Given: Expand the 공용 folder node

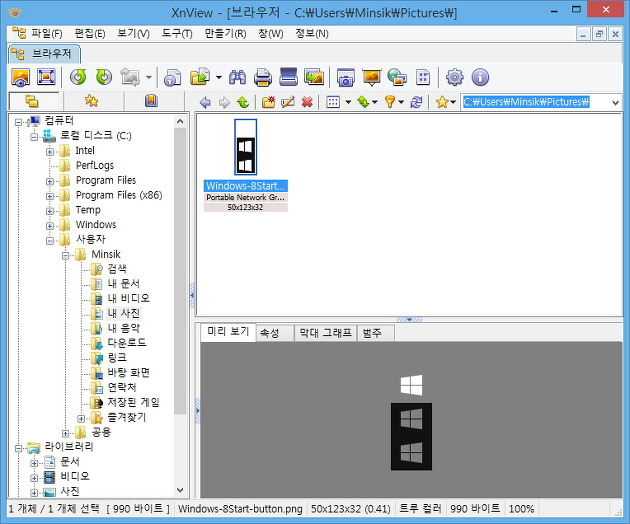Looking at the screenshot, I should click(65, 433).
